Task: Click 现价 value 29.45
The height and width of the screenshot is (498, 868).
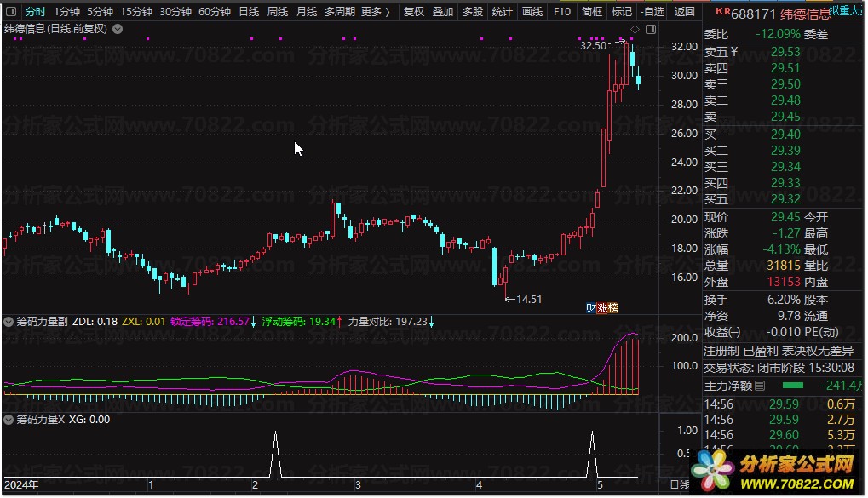Action: pos(785,217)
